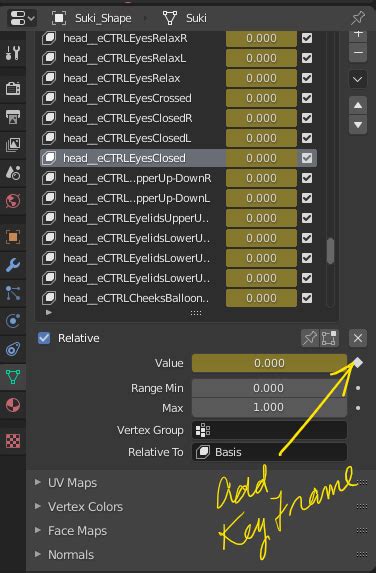
Task: Click the shape key list scrollbar
Action: (330, 251)
